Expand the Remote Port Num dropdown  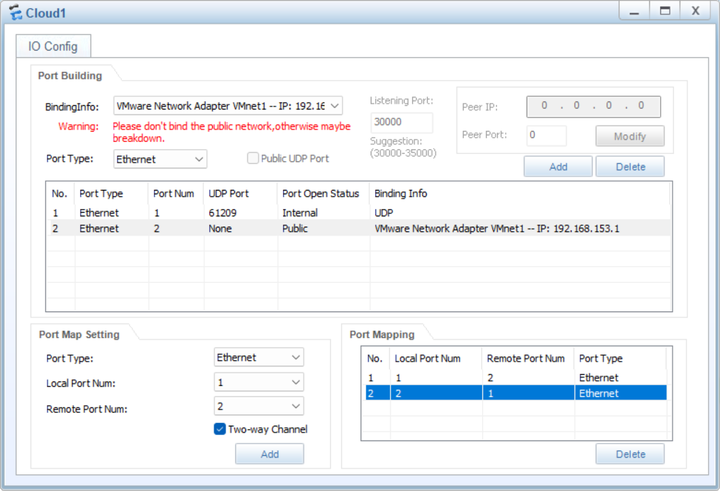295,406
